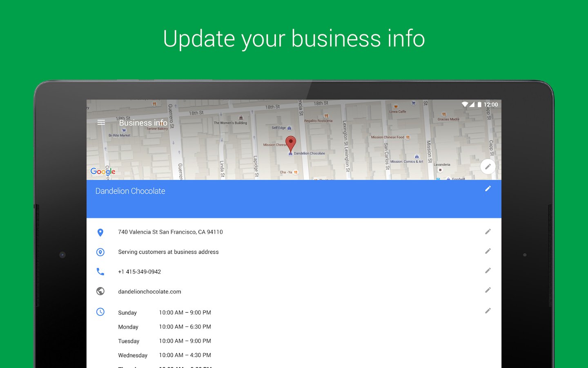Tap the Business info header title
This screenshot has width=588, height=368.
(143, 123)
